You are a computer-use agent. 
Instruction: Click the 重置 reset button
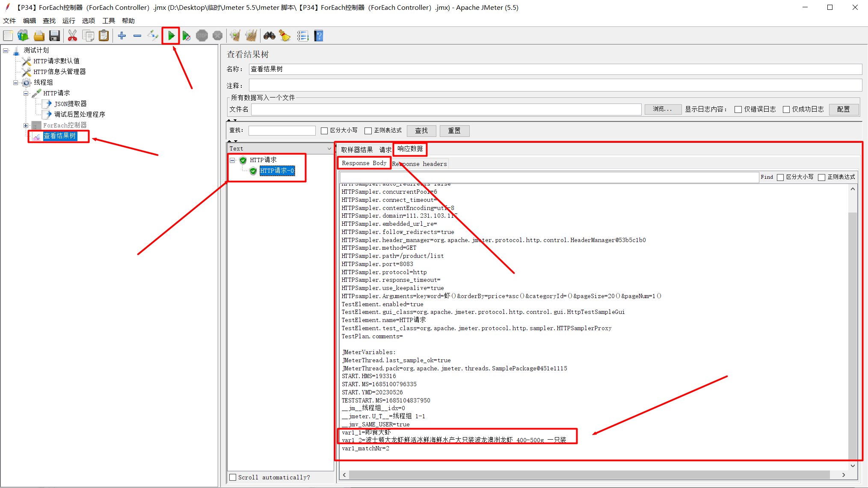(x=454, y=131)
